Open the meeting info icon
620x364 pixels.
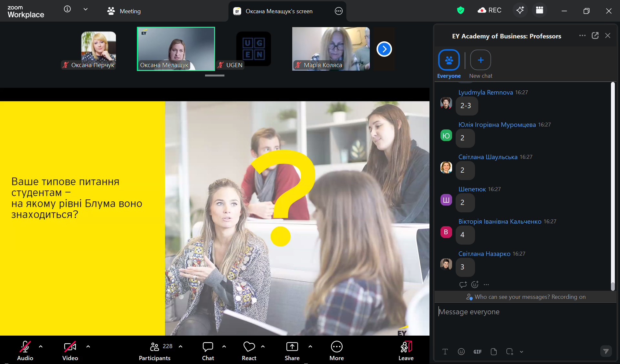(67, 9)
